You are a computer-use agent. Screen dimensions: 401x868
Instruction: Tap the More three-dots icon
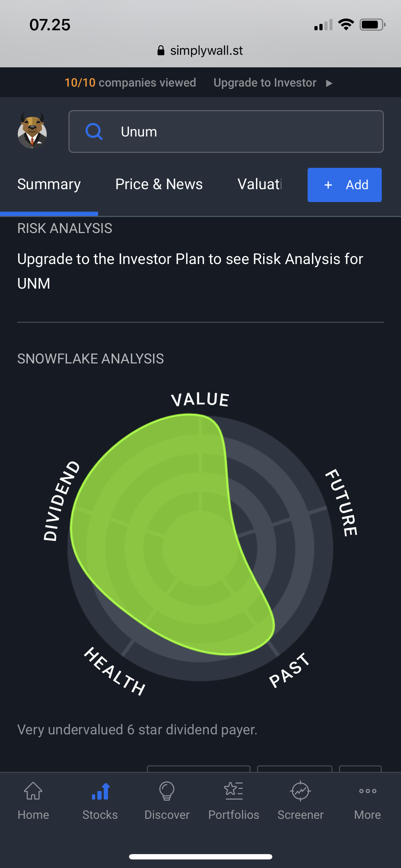coord(367,791)
